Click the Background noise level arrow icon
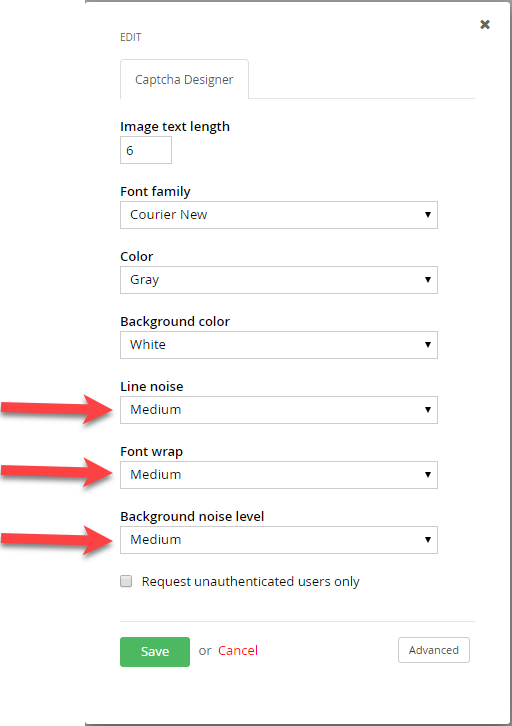Image resolution: width=512 pixels, height=726 pixels. click(x=428, y=539)
